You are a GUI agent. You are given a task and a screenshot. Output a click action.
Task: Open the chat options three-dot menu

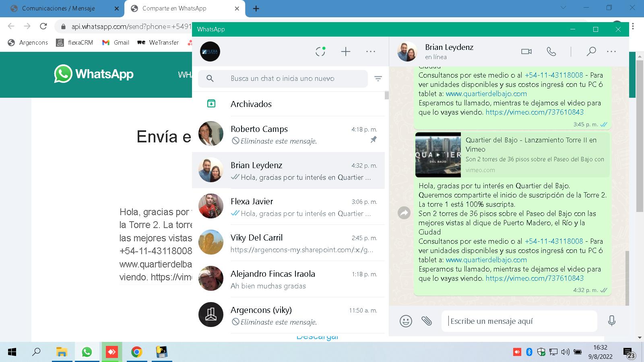pos(611,51)
